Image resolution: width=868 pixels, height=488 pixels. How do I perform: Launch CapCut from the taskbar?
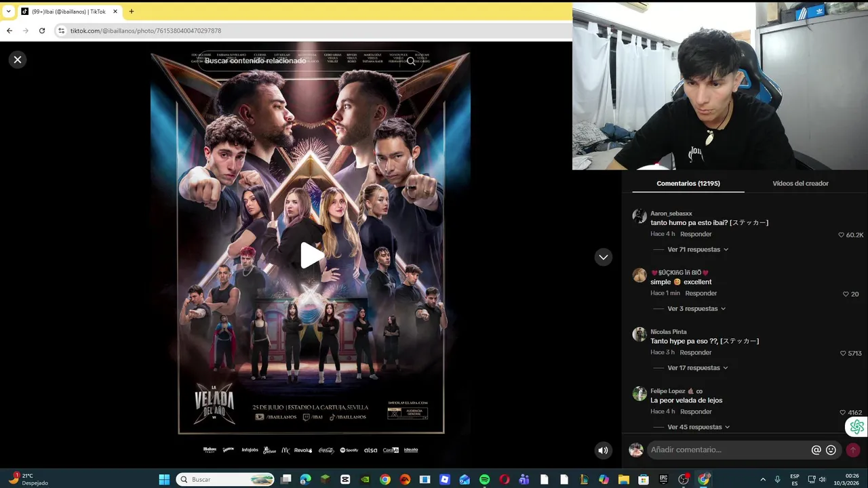pyautogui.click(x=345, y=479)
